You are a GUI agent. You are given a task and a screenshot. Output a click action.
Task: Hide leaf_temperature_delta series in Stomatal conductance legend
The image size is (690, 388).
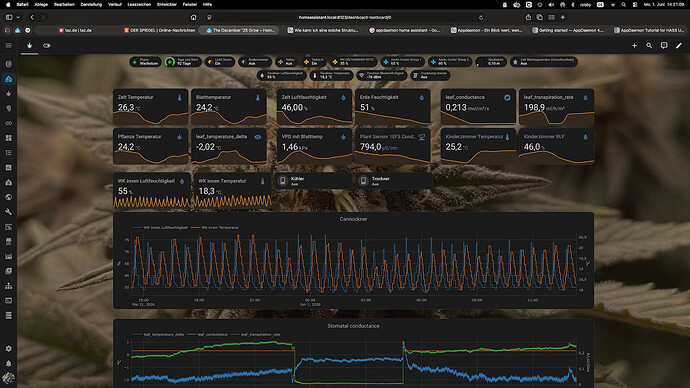point(158,334)
